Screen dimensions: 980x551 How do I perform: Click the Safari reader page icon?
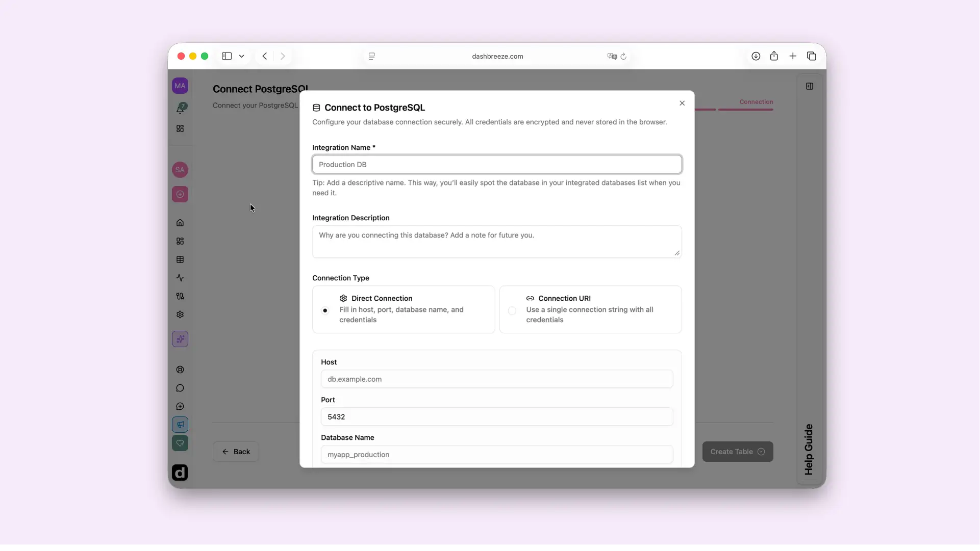[x=372, y=56]
